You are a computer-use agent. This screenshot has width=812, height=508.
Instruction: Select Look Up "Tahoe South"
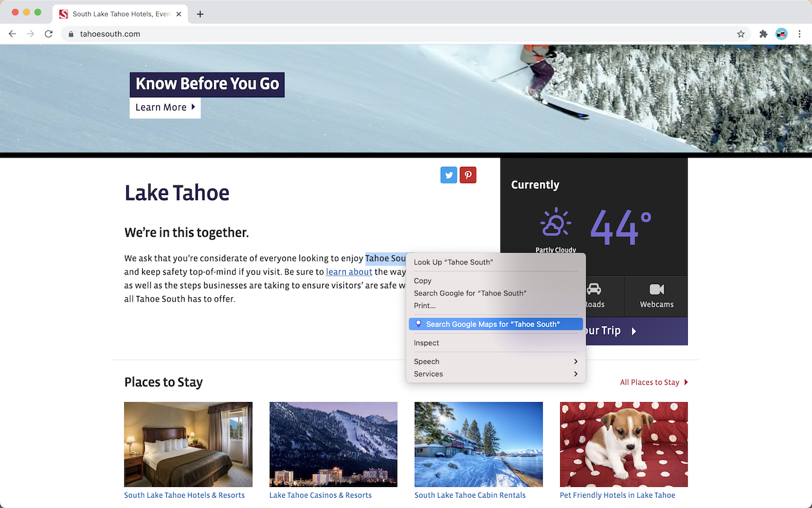tap(496, 262)
